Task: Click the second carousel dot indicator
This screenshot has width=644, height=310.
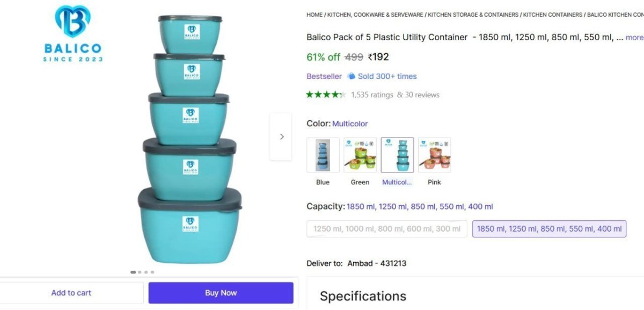Action: [x=139, y=272]
